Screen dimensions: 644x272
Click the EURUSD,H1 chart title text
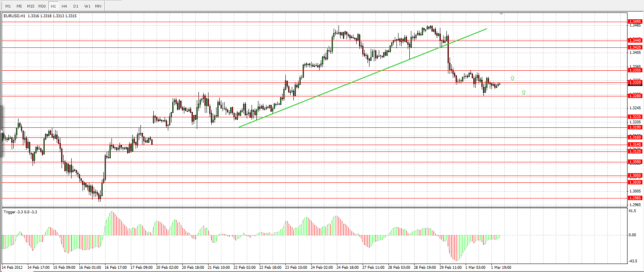coord(14,16)
